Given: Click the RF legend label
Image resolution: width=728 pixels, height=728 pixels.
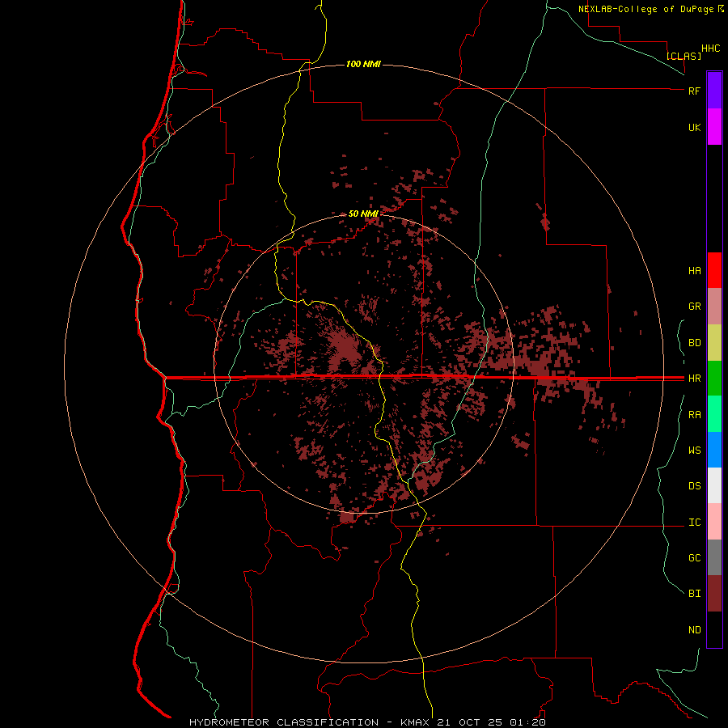Looking at the screenshot, I should tap(694, 91).
